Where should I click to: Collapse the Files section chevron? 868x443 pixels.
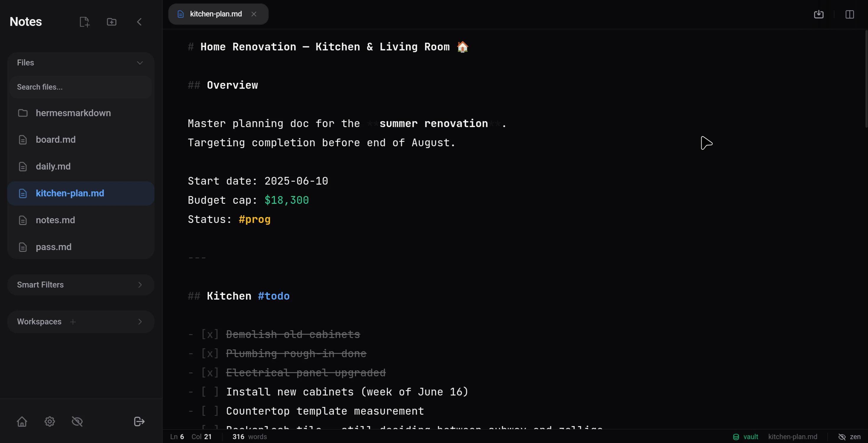tap(140, 63)
